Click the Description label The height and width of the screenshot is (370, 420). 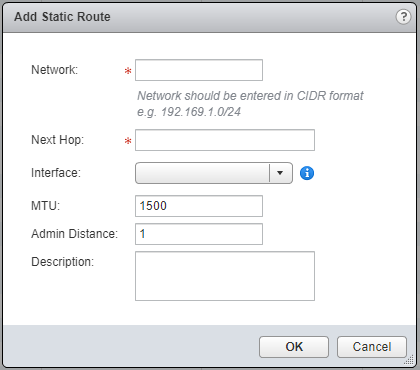click(x=63, y=262)
